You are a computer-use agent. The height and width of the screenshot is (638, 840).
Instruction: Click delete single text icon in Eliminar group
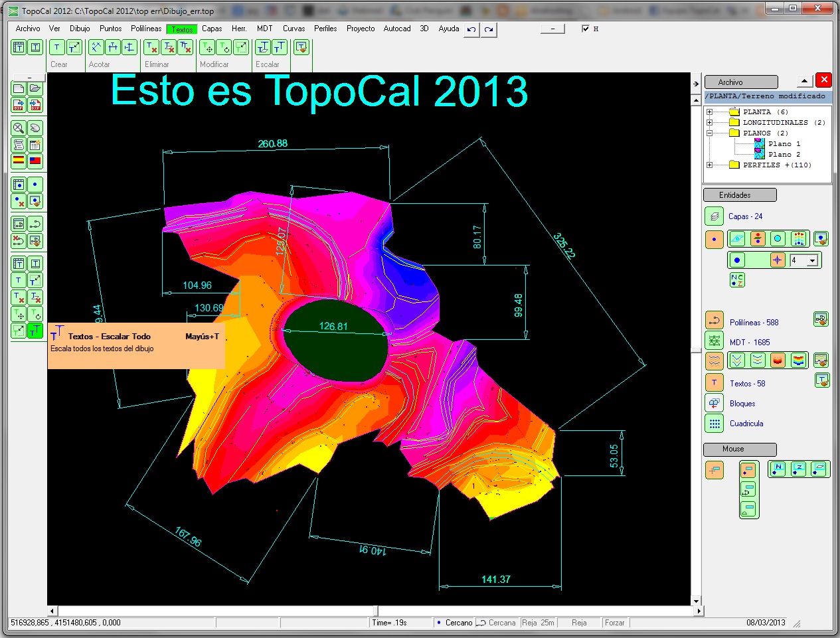click(151, 47)
